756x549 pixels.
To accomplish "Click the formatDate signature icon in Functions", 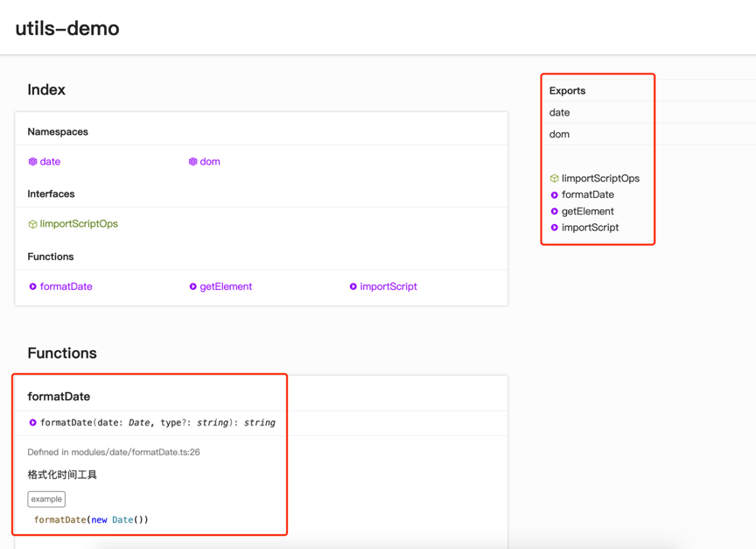I will [x=32, y=423].
